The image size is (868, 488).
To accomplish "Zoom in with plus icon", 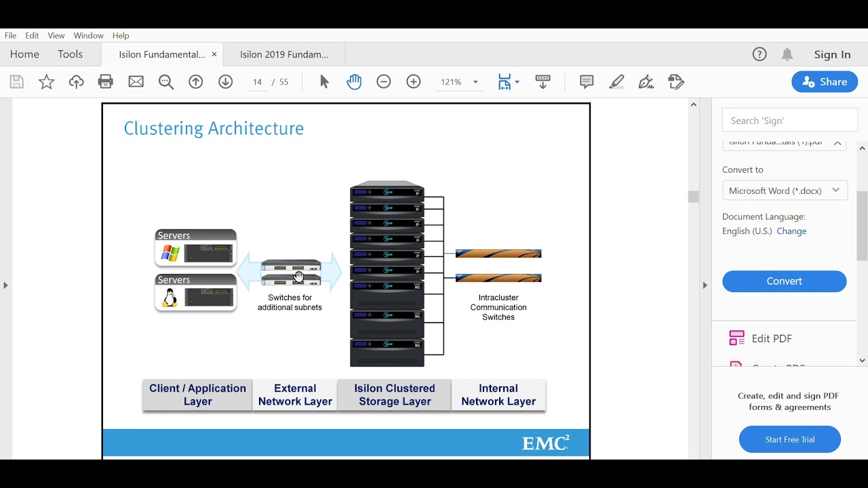I will pyautogui.click(x=414, y=82).
